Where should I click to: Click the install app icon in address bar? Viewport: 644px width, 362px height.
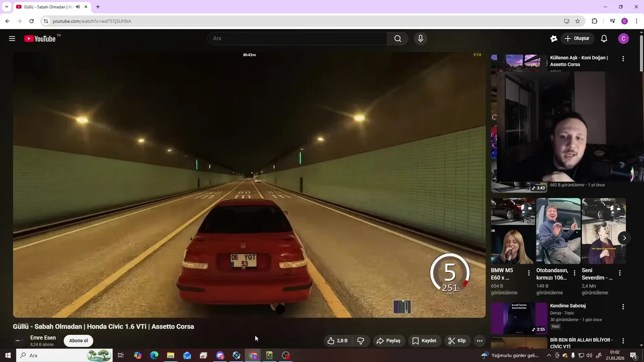click(567, 21)
